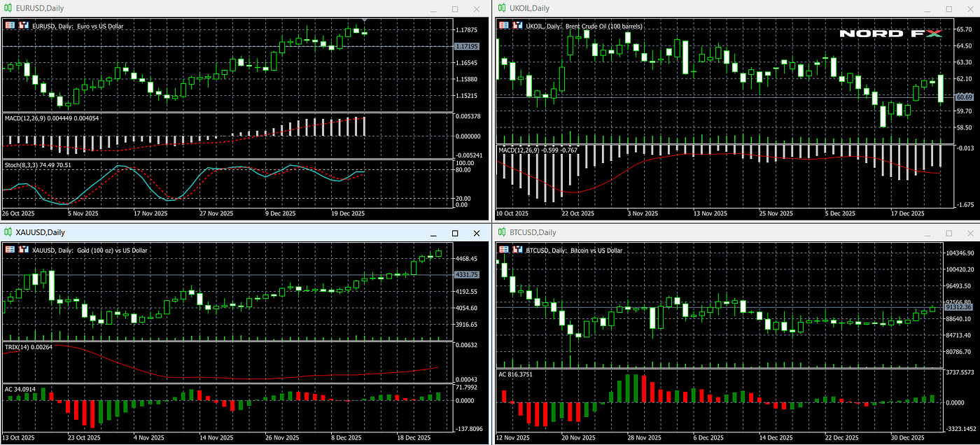
Task: Select the XAUUSD,Daily window title text
Action: (x=41, y=232)
